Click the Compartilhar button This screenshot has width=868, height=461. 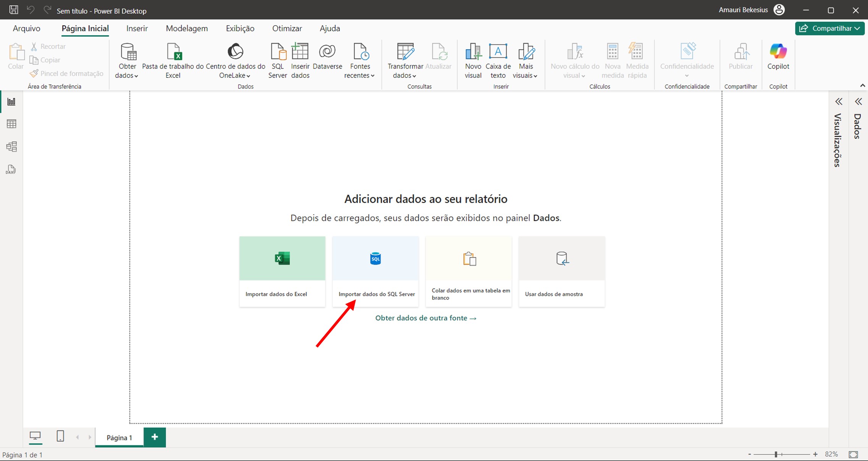(x=829, y=28)
